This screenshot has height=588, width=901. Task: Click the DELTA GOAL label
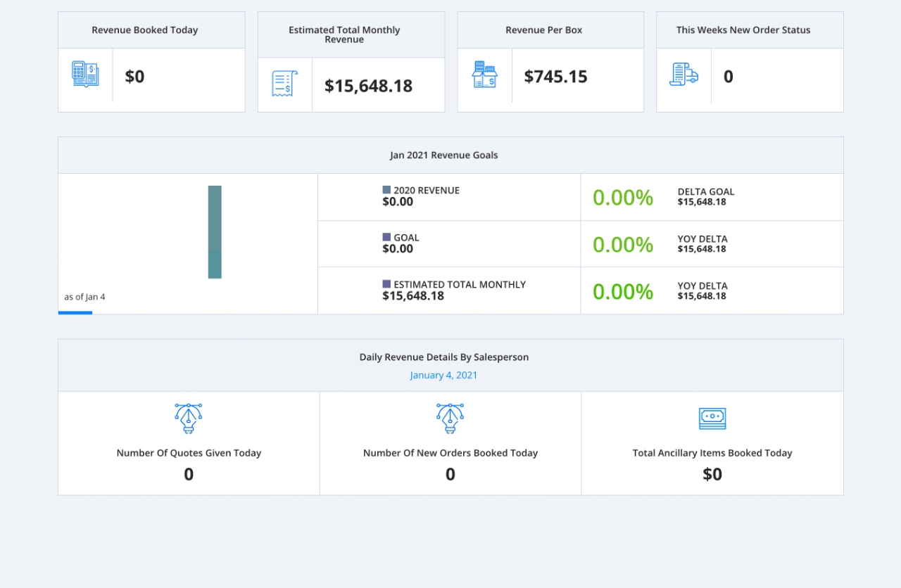pyautogui.click(x=706, y=191)
